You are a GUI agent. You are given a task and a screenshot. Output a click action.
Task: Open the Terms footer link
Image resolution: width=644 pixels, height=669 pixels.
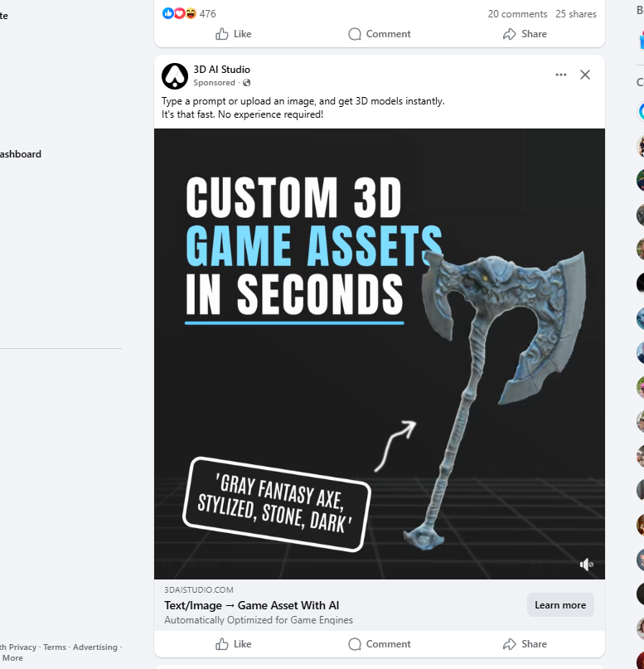tap(55, 647)
